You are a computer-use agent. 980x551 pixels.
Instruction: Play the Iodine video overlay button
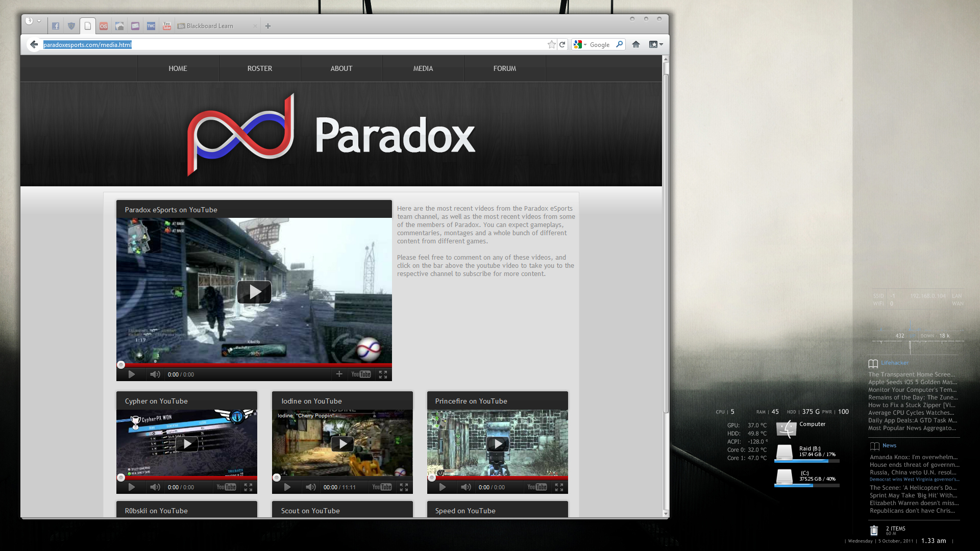pos(342,444)
